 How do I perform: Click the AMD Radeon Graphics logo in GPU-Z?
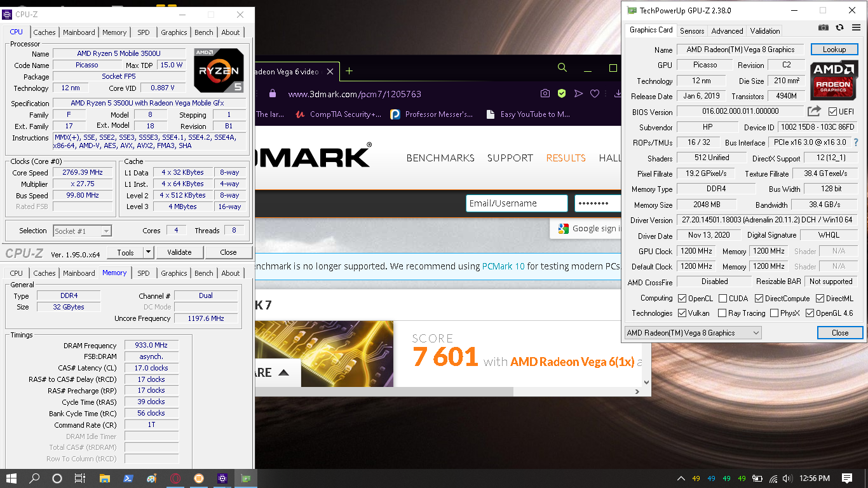pos(834,79)
